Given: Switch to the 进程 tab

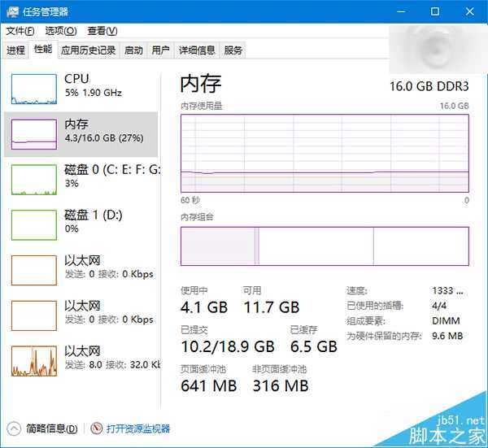Looking at the screenshot, I should coord(15,50).
